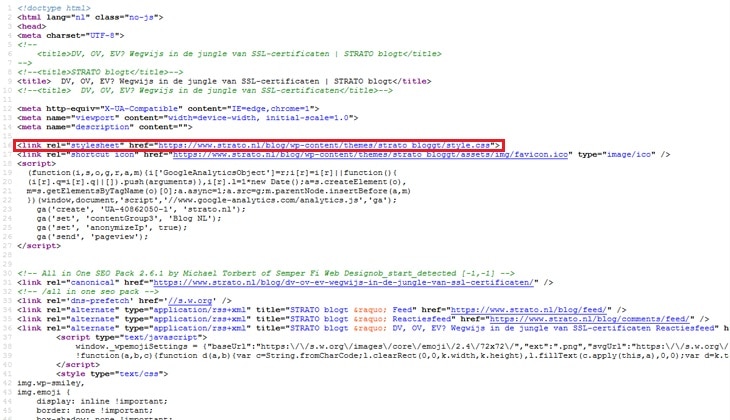Click the All in One SEO Pack comment

(266, 273)
